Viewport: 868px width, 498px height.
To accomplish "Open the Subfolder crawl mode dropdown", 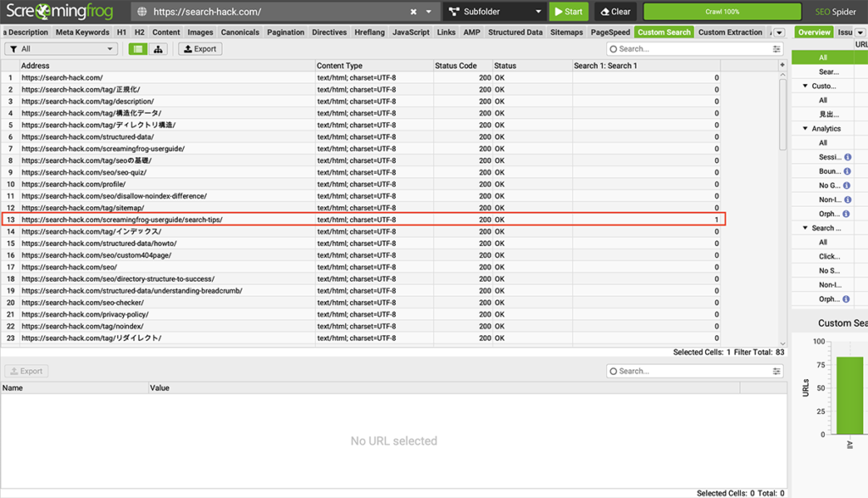I will click(x=538, y=12).
